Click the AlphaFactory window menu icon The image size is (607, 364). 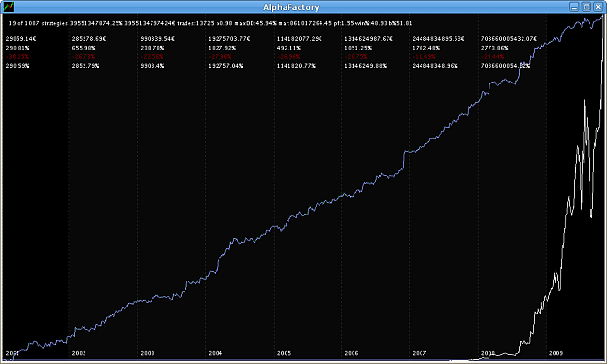tap(8, 7)
